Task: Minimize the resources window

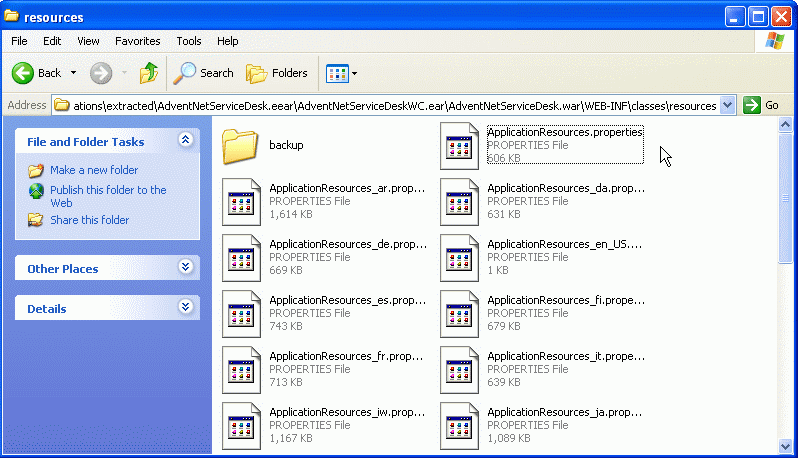Action: [x=734, y=17]
